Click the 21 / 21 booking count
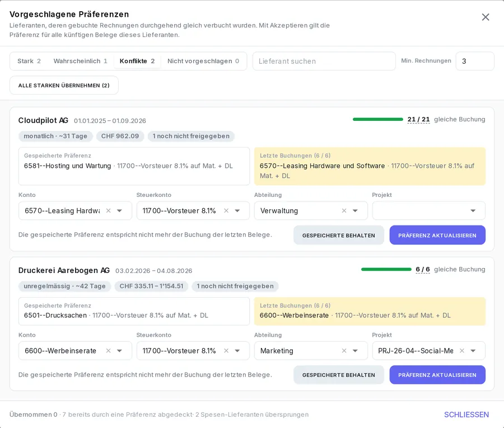This screenshot has width=504, height=428. pyautogui.click(x=418, y=119)
